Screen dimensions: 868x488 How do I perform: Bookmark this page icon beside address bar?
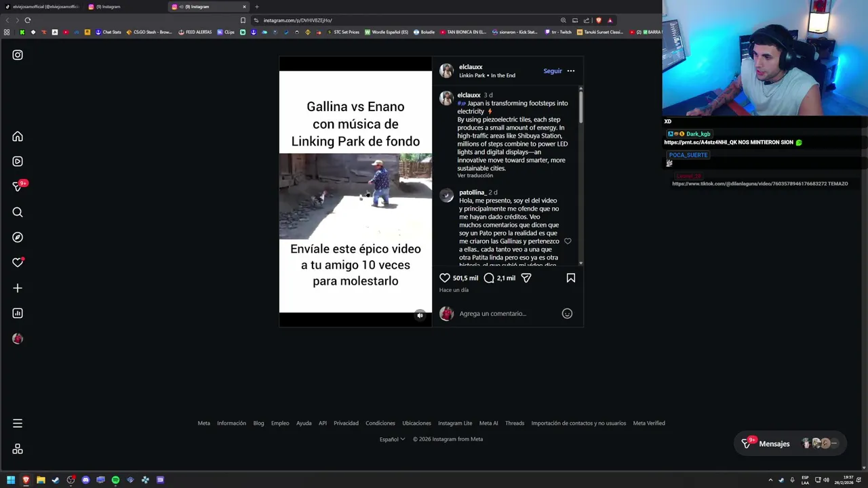[243, 20]
